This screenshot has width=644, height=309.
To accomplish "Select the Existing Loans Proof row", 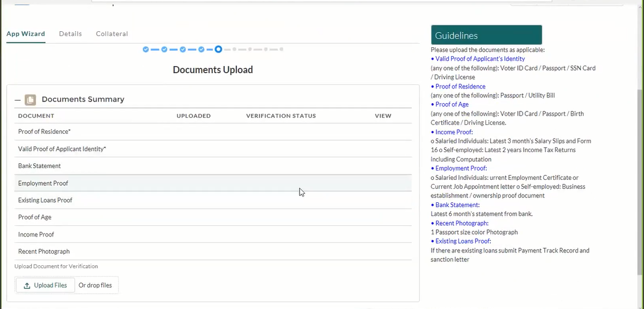I will pos(213,200).
